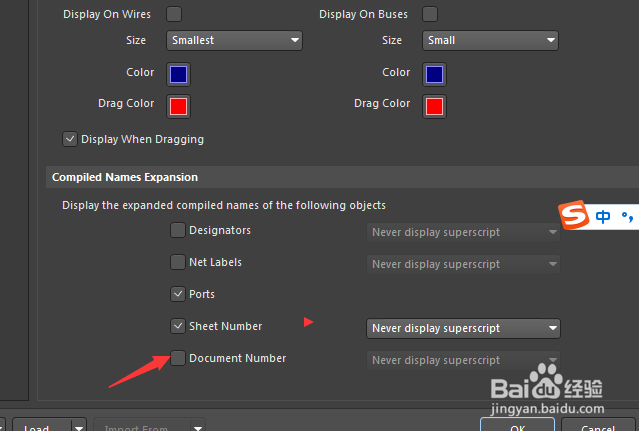Screen dimensions: 639x431
Task: Click the Sogou input method S icon
Action: click(574, 215)
